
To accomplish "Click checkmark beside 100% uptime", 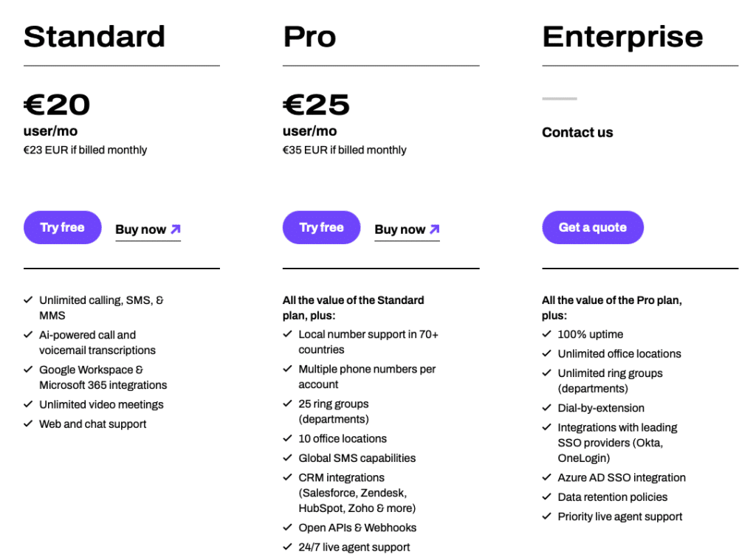I will click(x=546, y=334).
